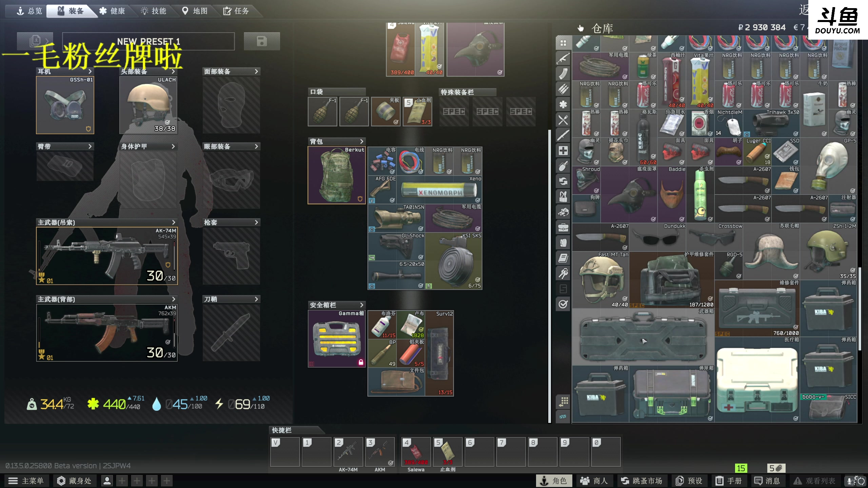Click the KSI SKS drum magazine

(454, 261)
